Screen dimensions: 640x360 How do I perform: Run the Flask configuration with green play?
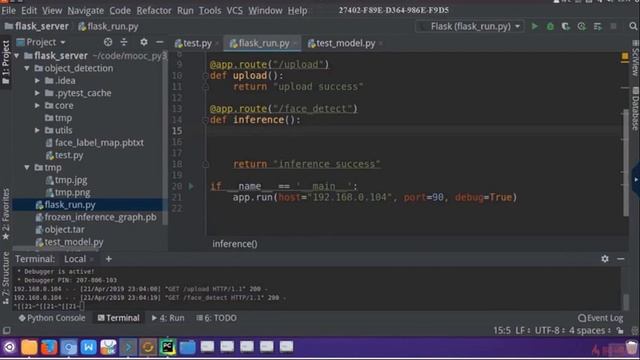pos(534,27)
